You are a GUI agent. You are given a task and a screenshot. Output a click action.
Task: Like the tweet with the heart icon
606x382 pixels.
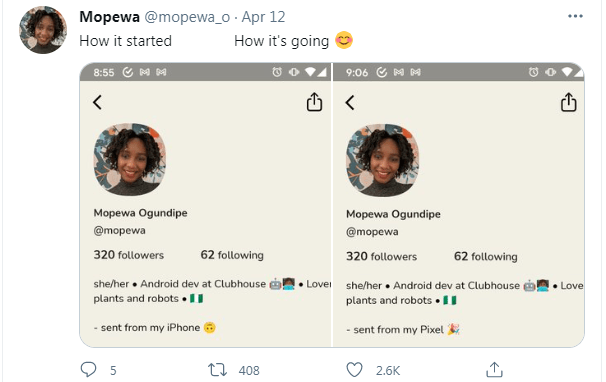click(354, 370)
